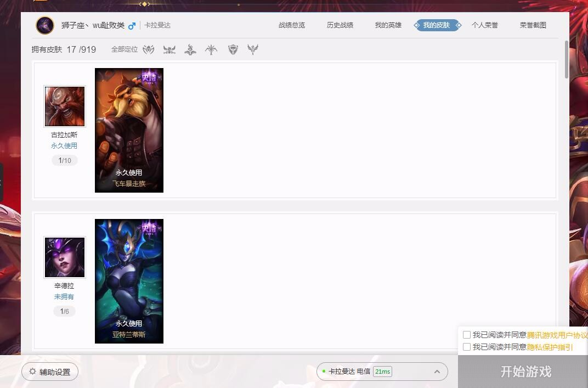Click the 1/10 skin count badge
The width and height of the screenshot is (588, 388).
point(65,161)
